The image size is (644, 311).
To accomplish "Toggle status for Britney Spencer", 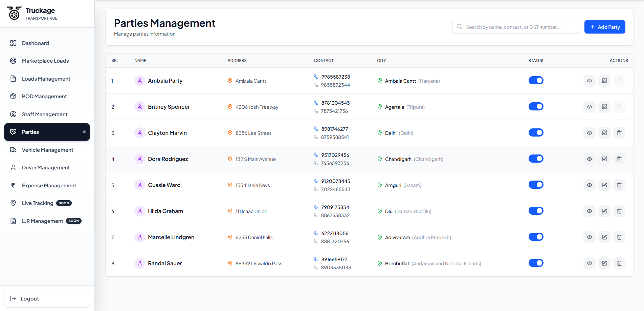I will click(536, 106).
